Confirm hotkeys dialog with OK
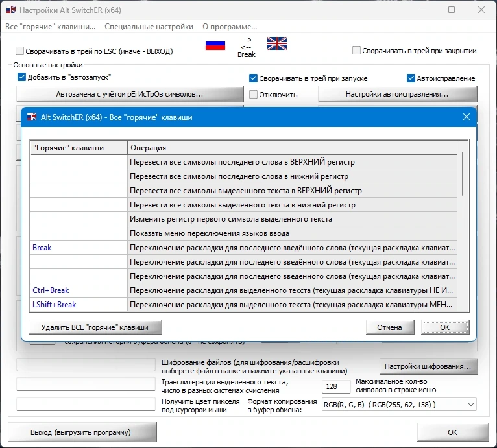 pyautogui.click(x=444, y=327)
